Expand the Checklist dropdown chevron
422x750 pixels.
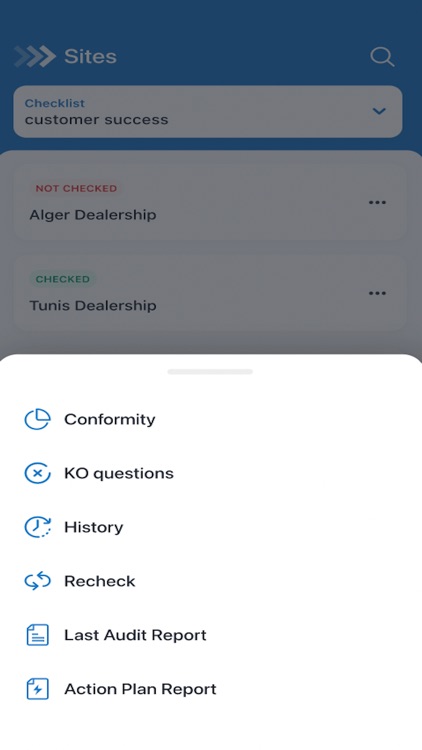tap(379, 111)
